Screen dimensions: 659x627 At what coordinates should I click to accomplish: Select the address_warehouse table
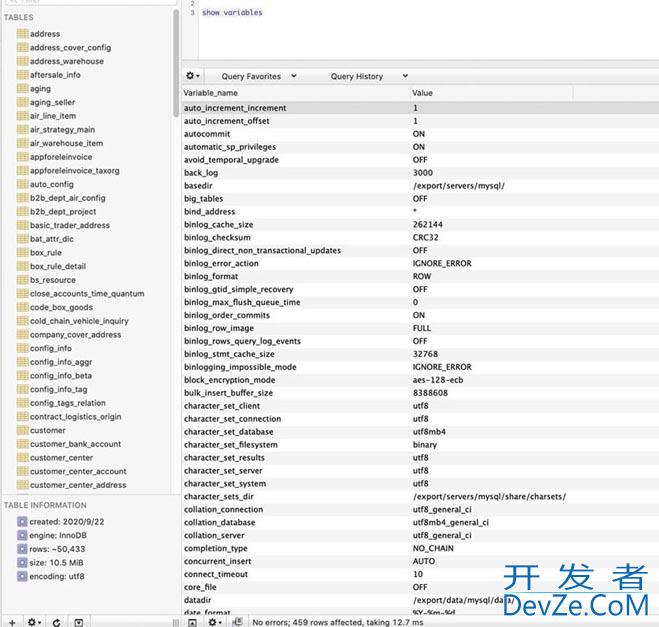[x=67, y=61]
